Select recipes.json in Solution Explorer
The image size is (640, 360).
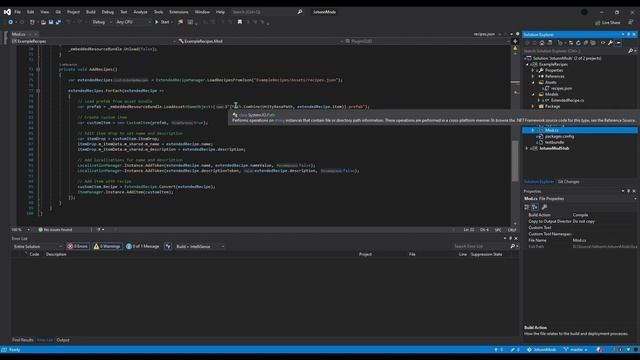[x=561, y=88]
